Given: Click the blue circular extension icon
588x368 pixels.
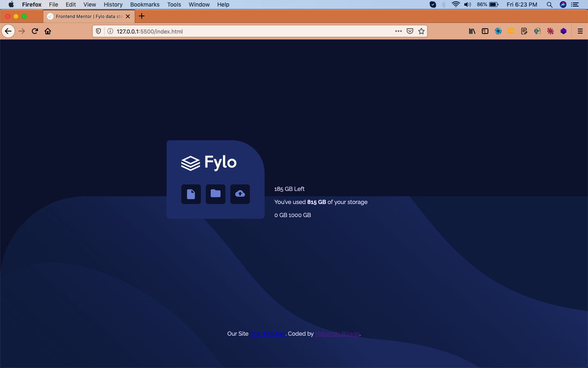Looking at the screenshot, I should [498, 31].
